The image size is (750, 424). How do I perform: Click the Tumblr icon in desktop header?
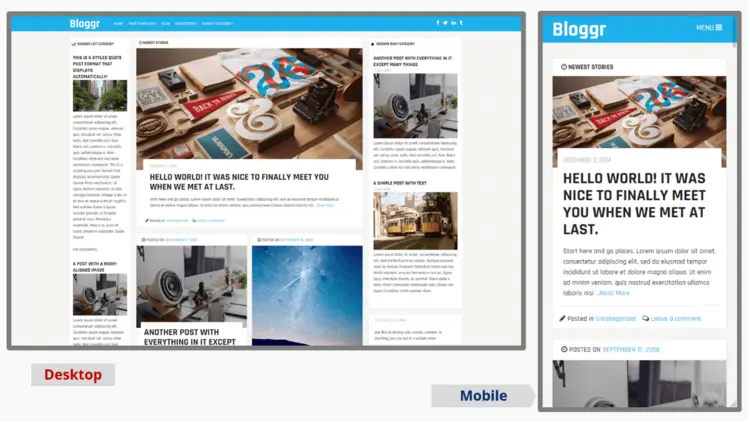[462, 23]
